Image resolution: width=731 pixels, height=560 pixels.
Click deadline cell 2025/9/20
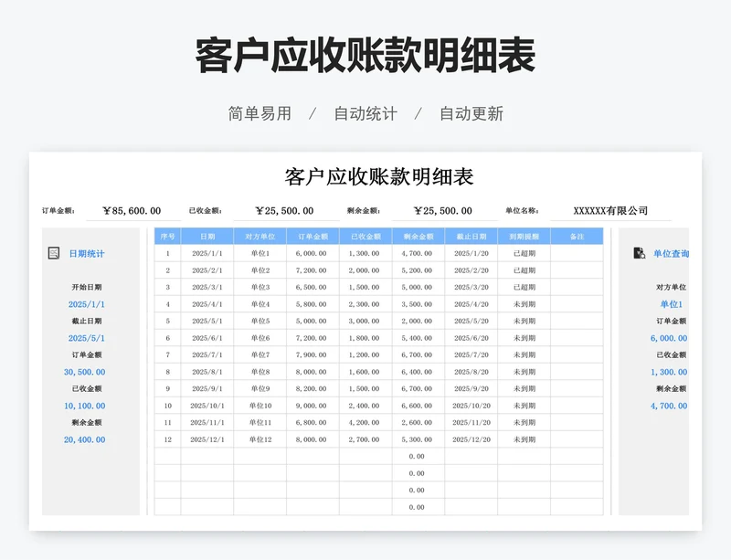click(x=471, y=389)
